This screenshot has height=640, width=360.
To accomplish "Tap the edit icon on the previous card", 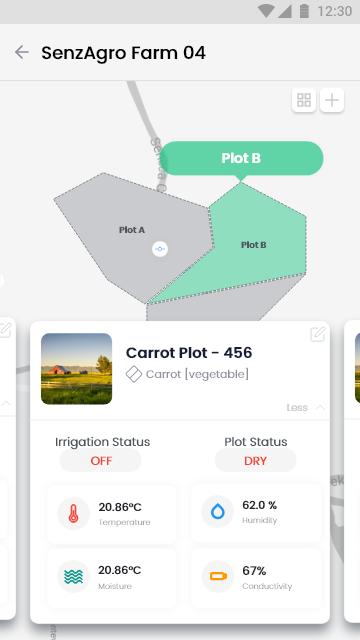I will [x=5, y=329].
